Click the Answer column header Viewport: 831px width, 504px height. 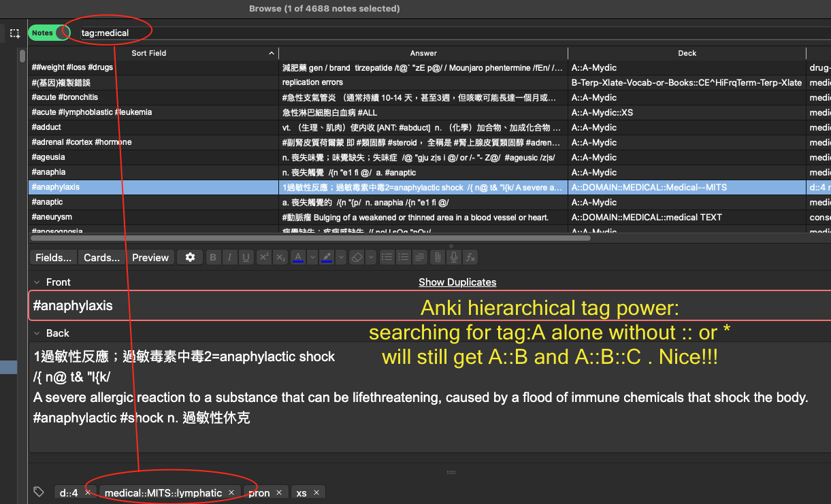tap(423, 53)
